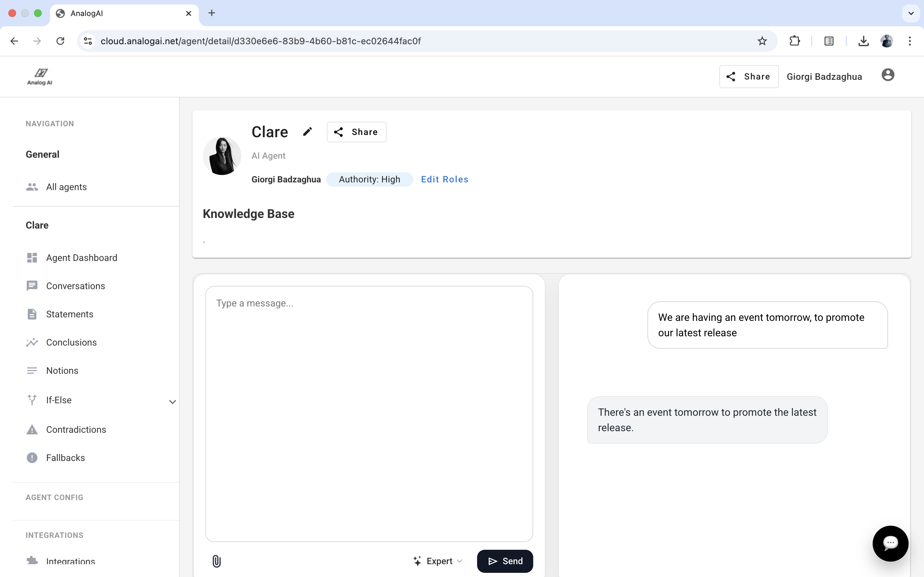Open the Chrome downloads icon

click(863, 41)
